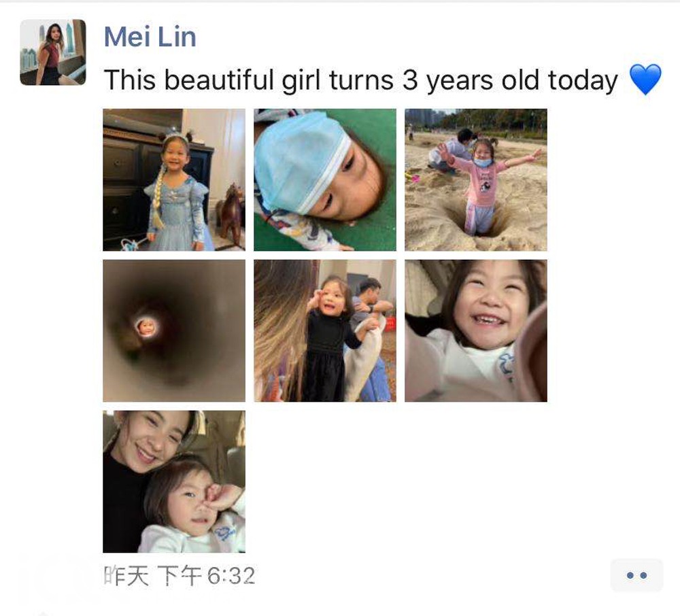This screenshot has width=680, height=616.
Task: Select the first image in the photo grid
Action: [x=174, y=179]
